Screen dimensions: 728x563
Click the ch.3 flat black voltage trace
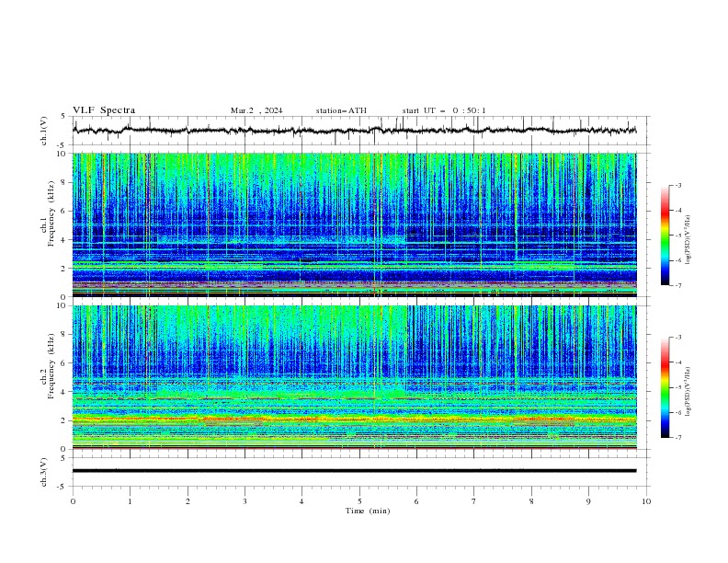[354, 471]
